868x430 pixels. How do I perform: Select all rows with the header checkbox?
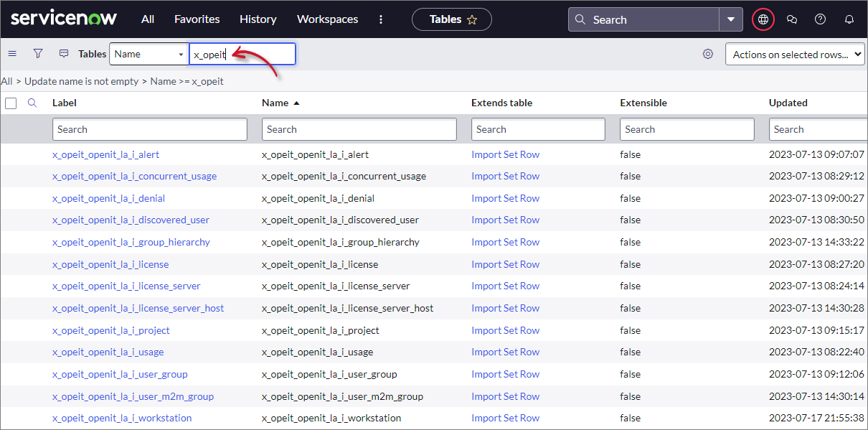pos(11,103)
